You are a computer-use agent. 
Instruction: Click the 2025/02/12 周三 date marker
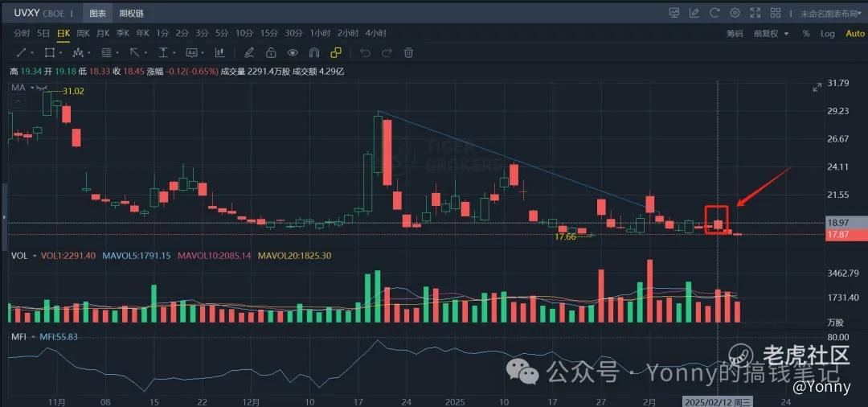718,401
